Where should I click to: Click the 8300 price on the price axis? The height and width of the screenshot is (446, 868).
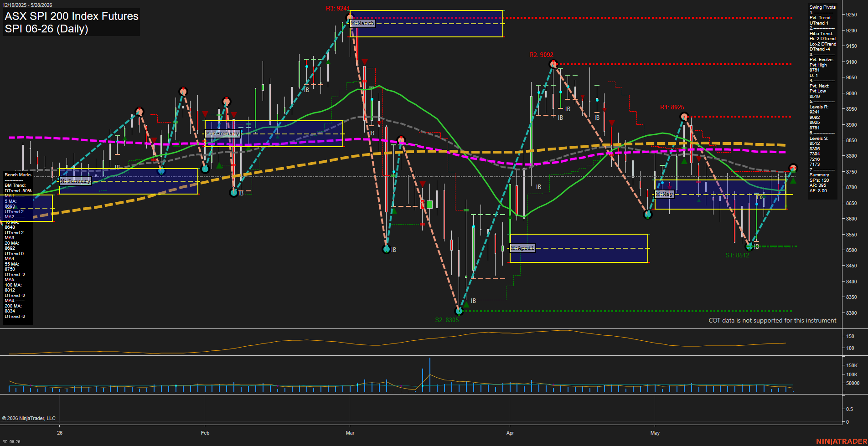click(852, 313)
